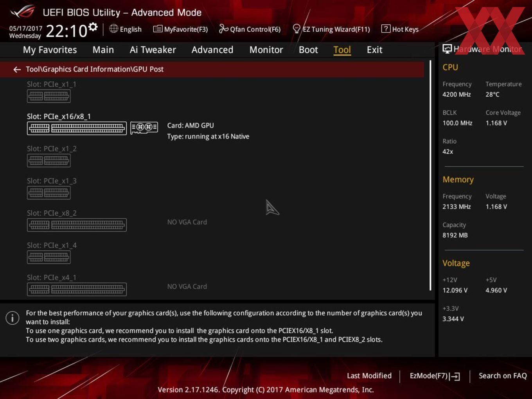Click the CPU section heading
Screen dimensions: 532x399
coord(450,67)
